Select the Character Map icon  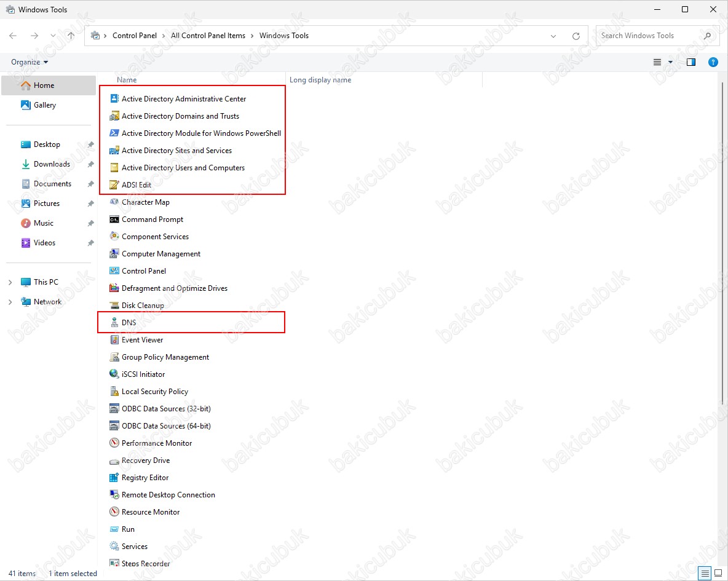coord(114,202)
